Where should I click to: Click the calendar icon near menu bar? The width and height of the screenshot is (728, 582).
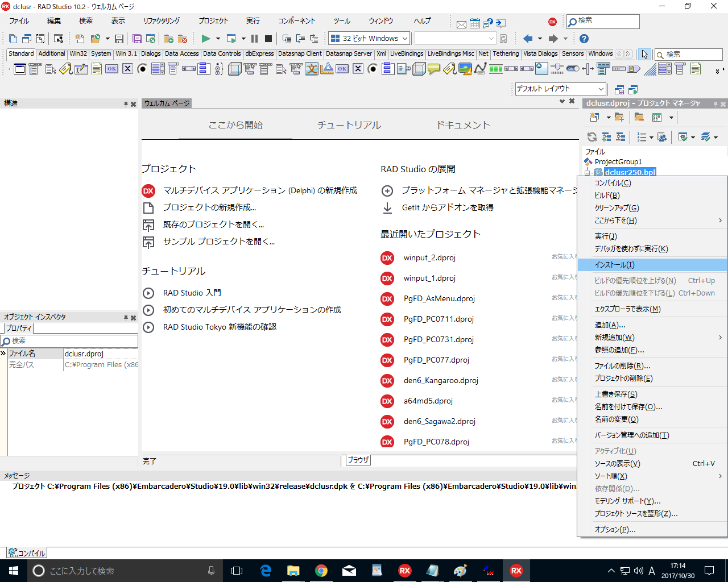pyautogui.click(x=475, y=23)
